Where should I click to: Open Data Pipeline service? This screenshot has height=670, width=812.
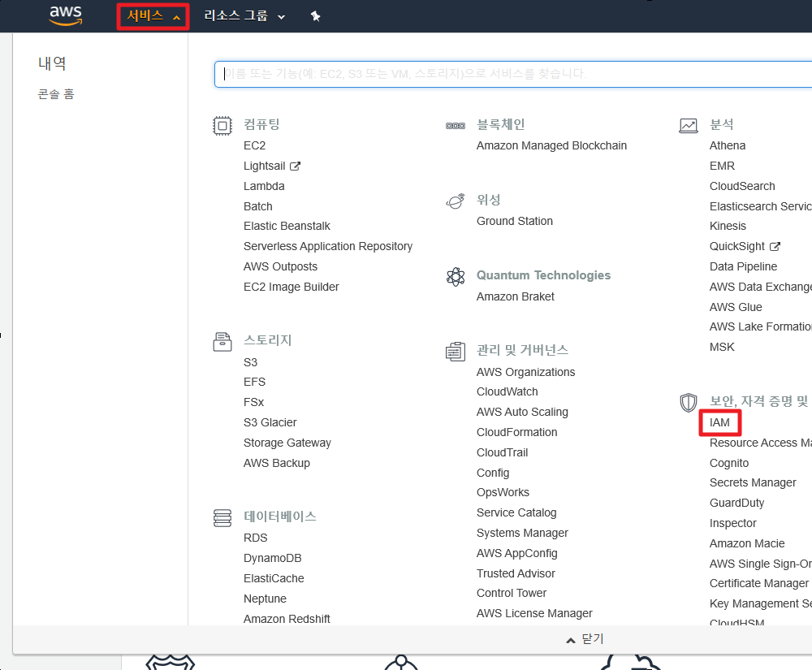tap(743, 266)
